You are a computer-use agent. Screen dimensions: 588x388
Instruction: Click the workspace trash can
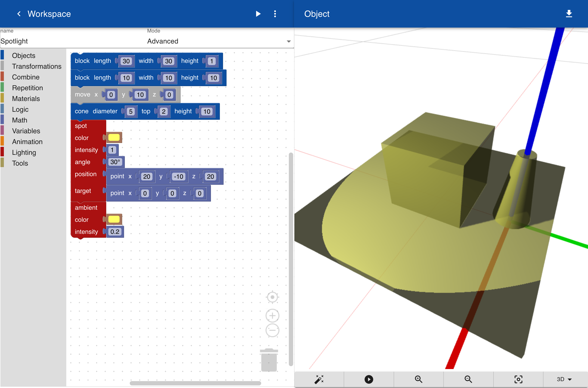pyautogui.click(x=269, y=360)
